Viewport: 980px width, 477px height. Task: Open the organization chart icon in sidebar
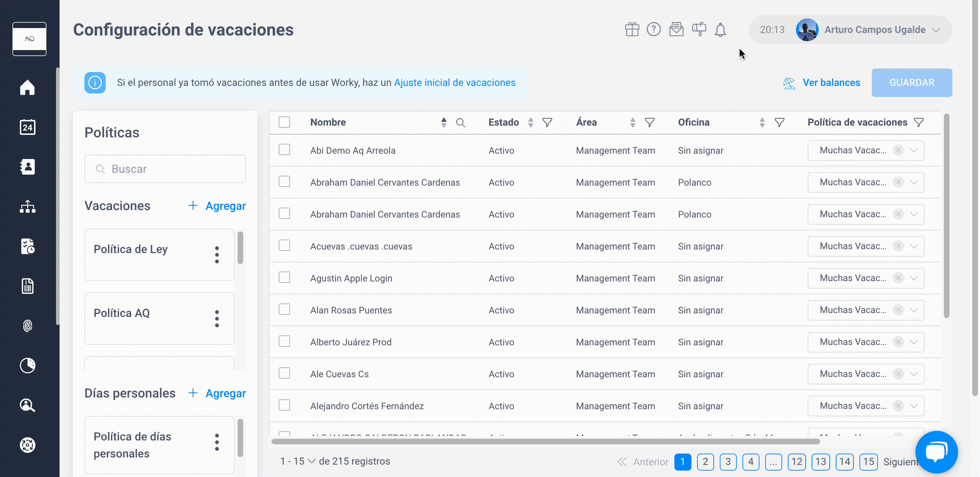pos(27,207)
